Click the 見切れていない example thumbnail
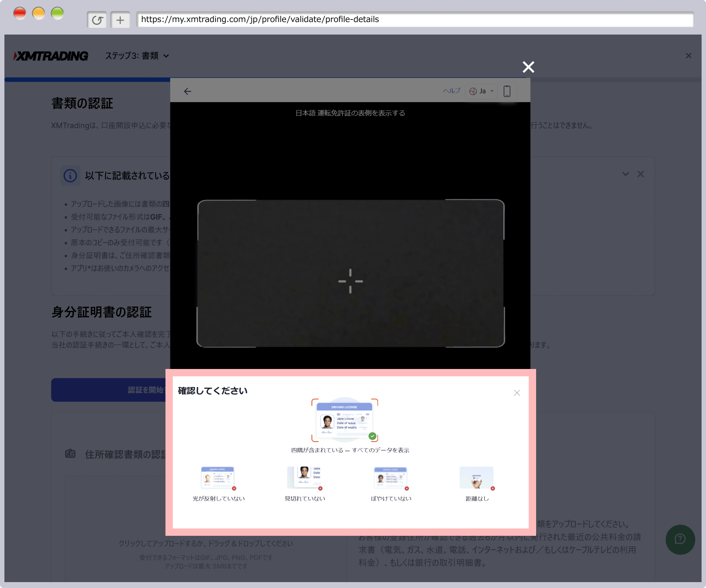 pos(304,478)
